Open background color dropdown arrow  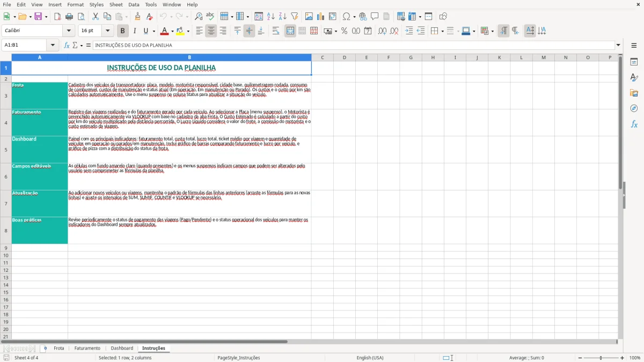click(188, 31)
